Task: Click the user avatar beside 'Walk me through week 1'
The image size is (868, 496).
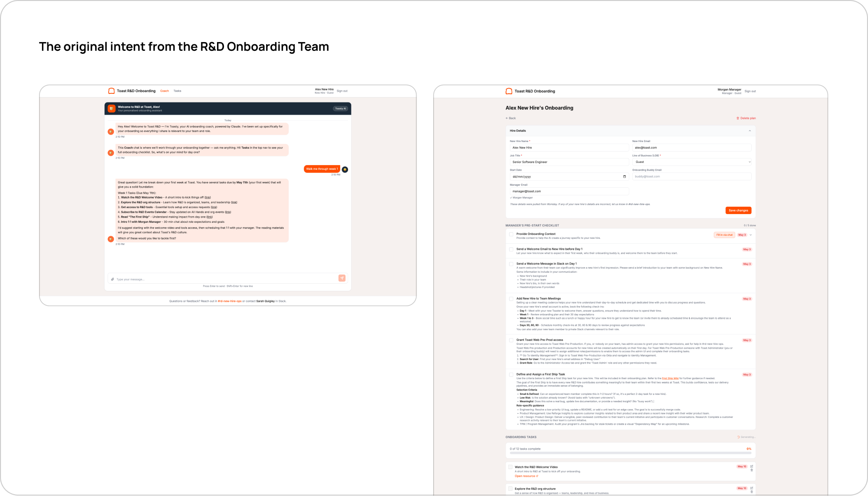Action: tap(345, 169)
